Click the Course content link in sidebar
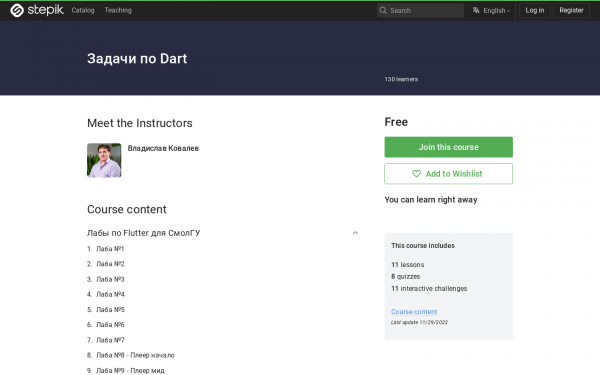600x375 pixels. coord(414,312)
